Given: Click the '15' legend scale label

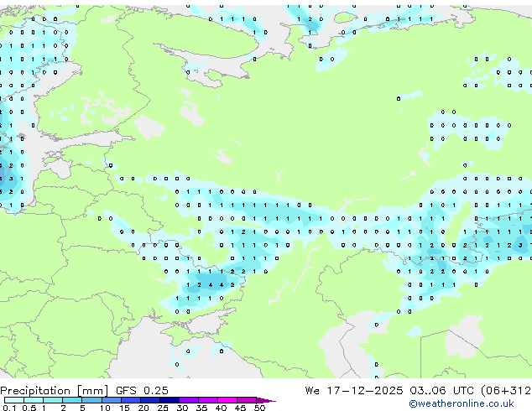Looking at the screenshot, I should [x=124, y=408].
